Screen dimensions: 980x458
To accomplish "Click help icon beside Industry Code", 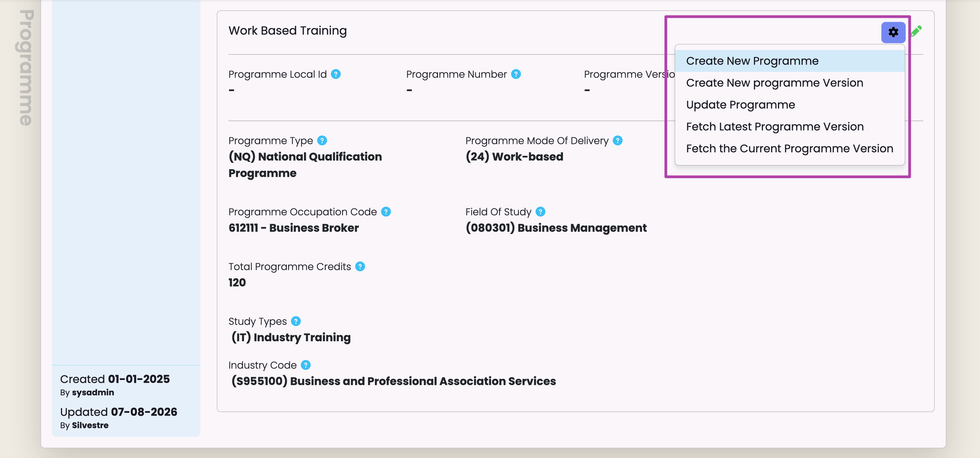I will 306,365.
